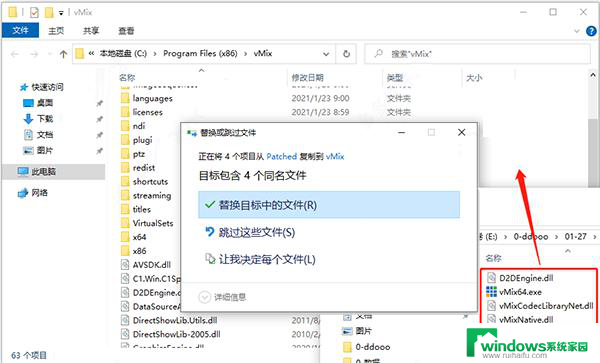Click 本地磁盘 (C:) in the address path
The image size is (600, 363).
click(123, 54)
